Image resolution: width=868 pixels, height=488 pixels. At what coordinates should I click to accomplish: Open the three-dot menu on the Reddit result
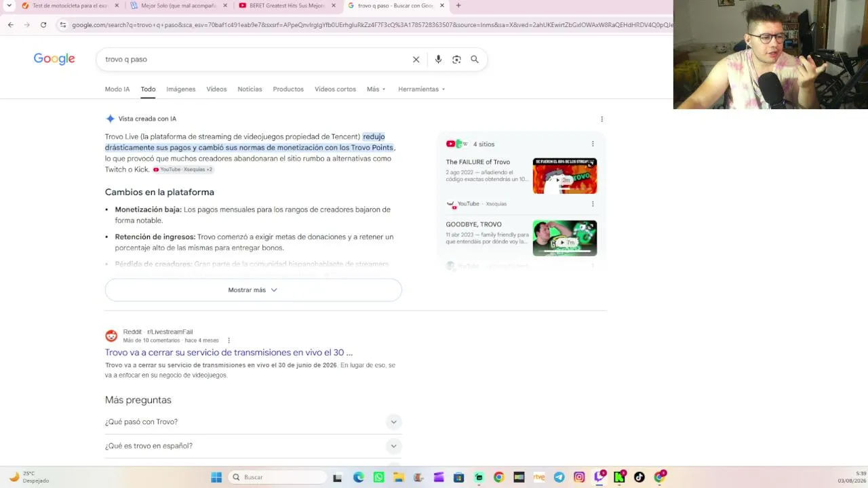[229, 340]
